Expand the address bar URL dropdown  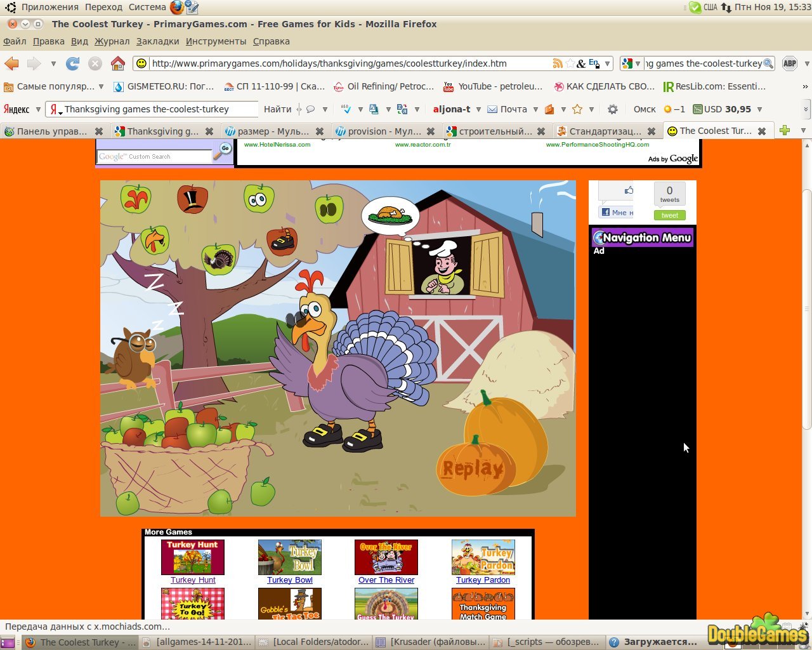pyautogui.click(x=607, y=63)
